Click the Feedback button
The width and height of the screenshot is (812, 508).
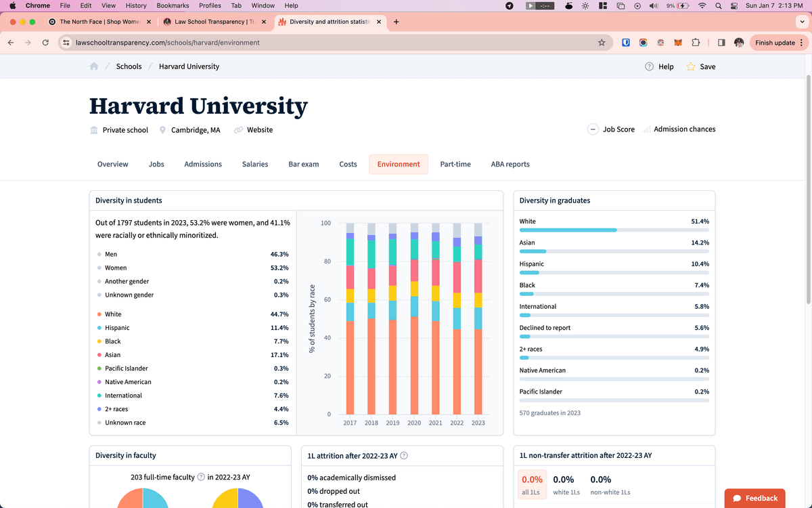click(x=754, y=498)
